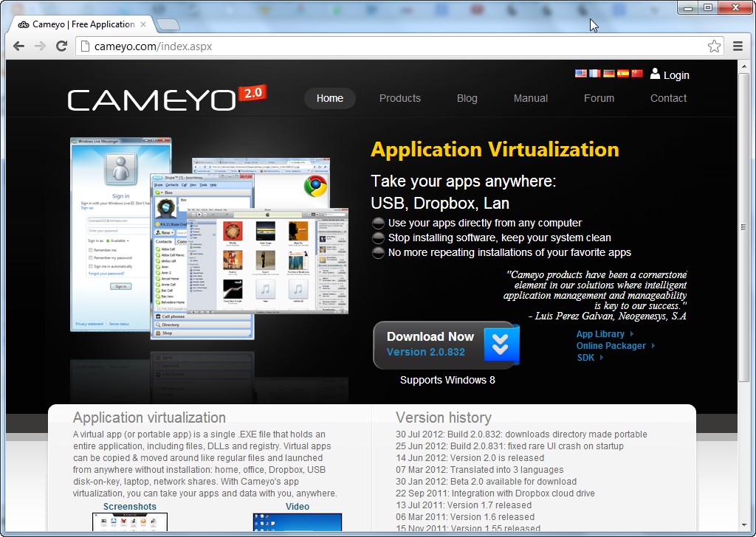Choose the German flag language
This screenshot has height=537, width=756.
pos(609,73)
